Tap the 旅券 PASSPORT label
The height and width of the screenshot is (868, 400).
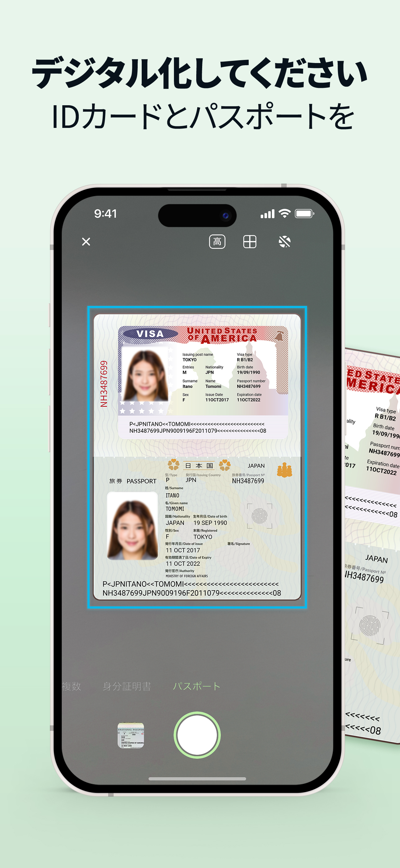click(133, 481)
